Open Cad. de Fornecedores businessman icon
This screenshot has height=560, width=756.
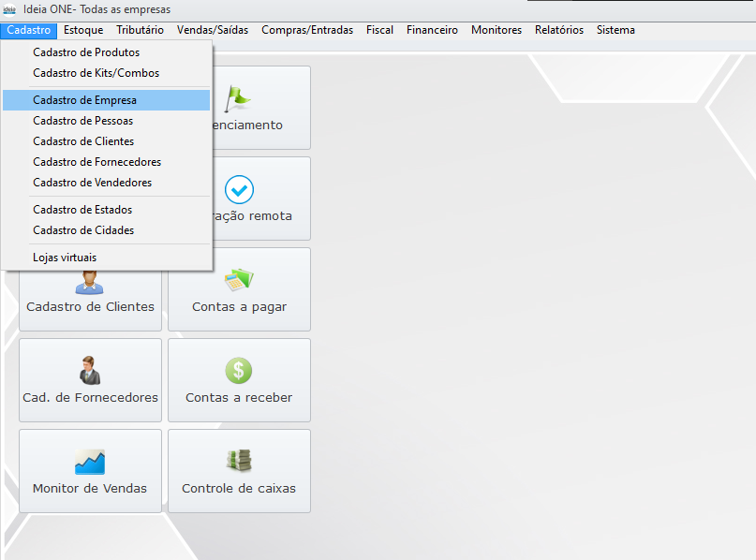click(x=90, y=370)
